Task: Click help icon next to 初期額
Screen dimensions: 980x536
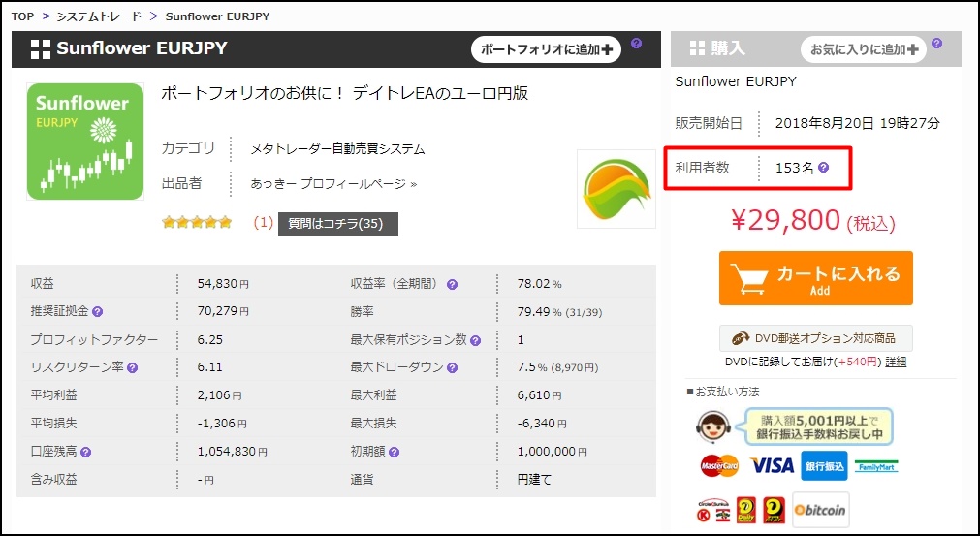Action: click(x=394, y=453)
